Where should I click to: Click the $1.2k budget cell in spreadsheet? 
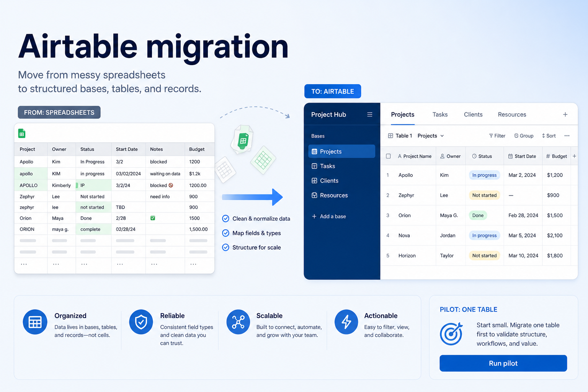click(x=199, y=173)
